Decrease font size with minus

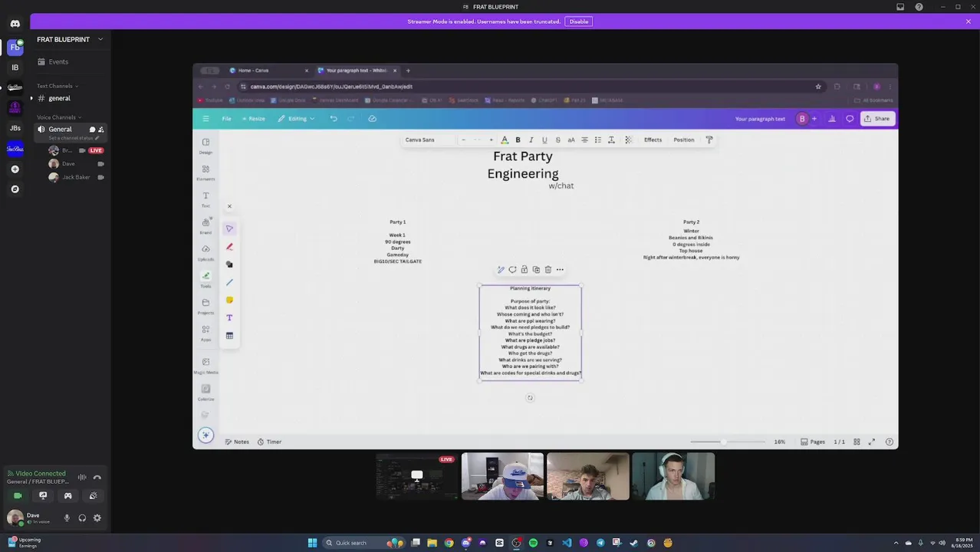[x=463, y=140]
